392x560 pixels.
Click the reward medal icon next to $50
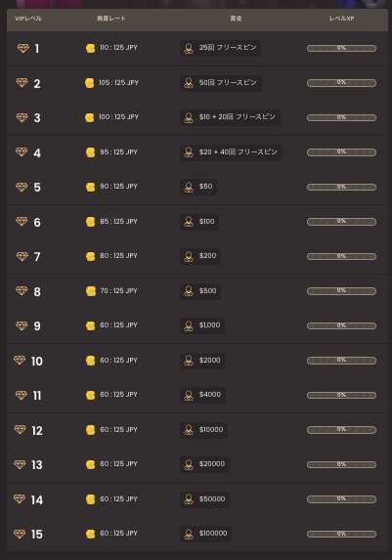tap(189, 187)
